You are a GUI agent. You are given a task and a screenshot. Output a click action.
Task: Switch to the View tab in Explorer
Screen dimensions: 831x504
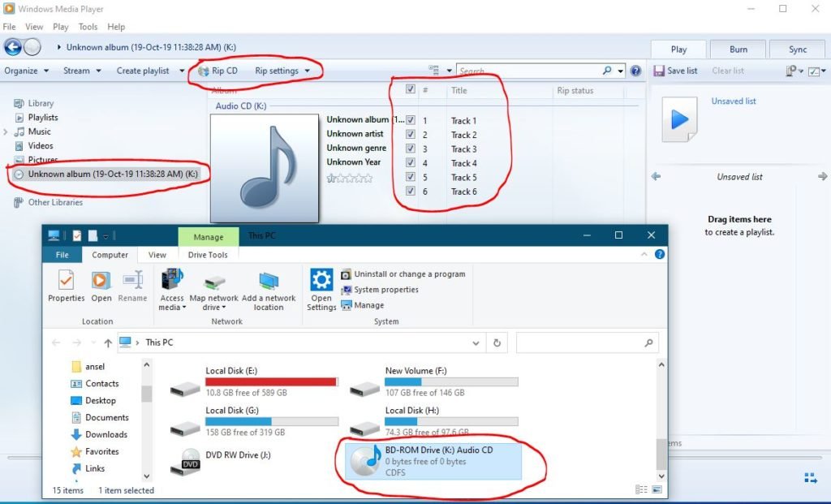(x=157, y=254)
